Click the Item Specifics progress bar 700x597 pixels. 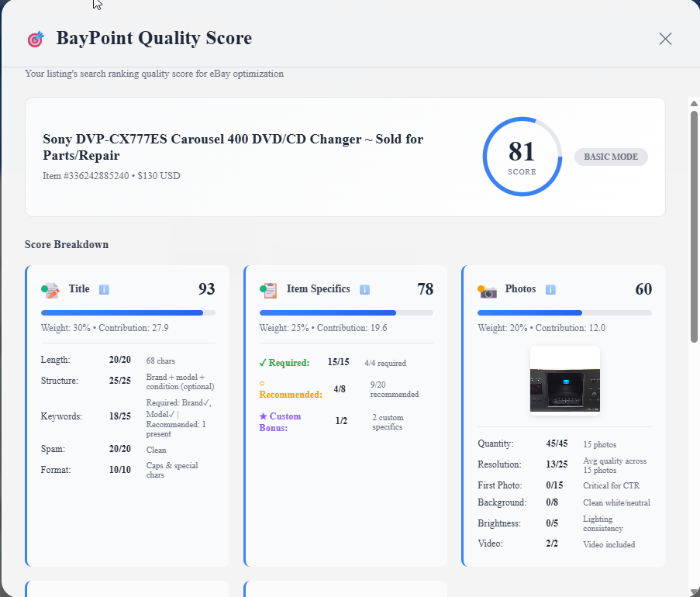pos(346,312)
